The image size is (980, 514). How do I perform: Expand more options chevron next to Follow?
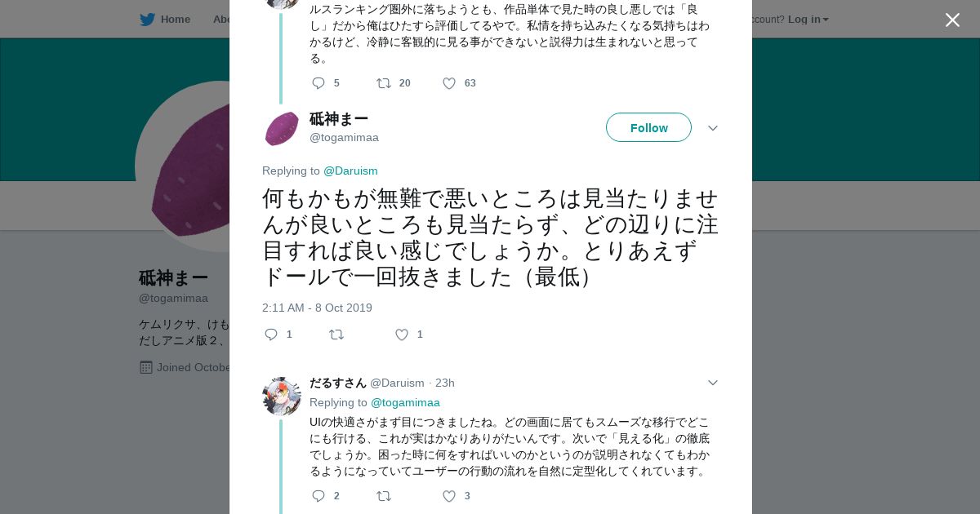pyautogui.click(x=713, y=128)
